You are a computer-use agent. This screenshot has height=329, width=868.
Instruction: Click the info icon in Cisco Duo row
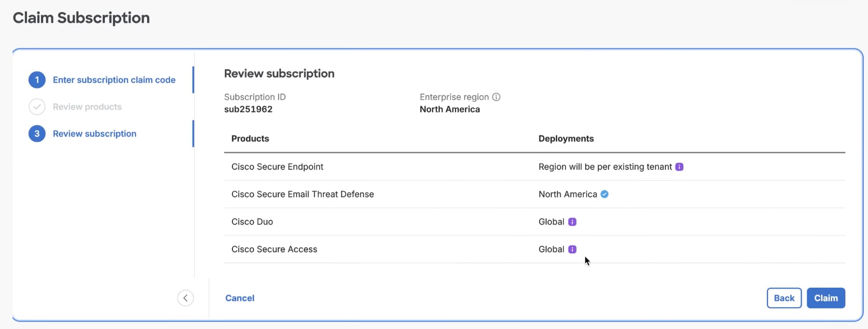click(572, 222)
